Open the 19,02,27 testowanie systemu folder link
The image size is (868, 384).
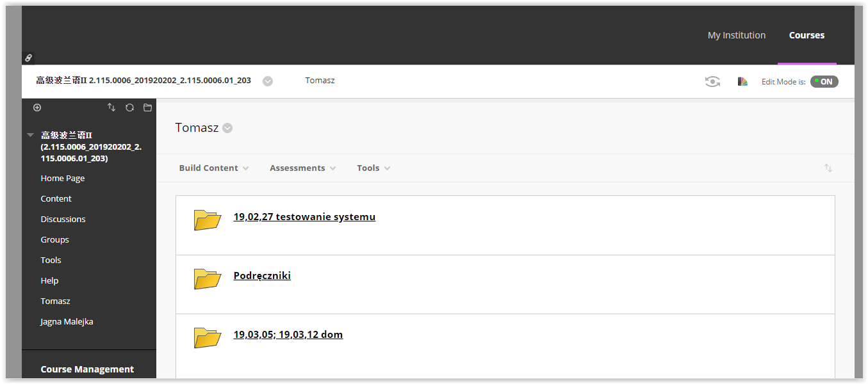point(304,217)
